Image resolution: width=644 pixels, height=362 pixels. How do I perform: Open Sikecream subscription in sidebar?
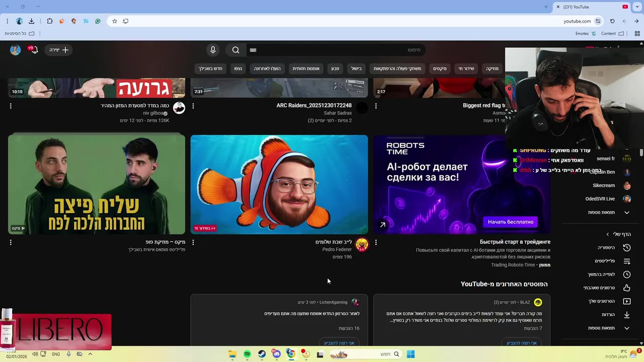[611, 186]
